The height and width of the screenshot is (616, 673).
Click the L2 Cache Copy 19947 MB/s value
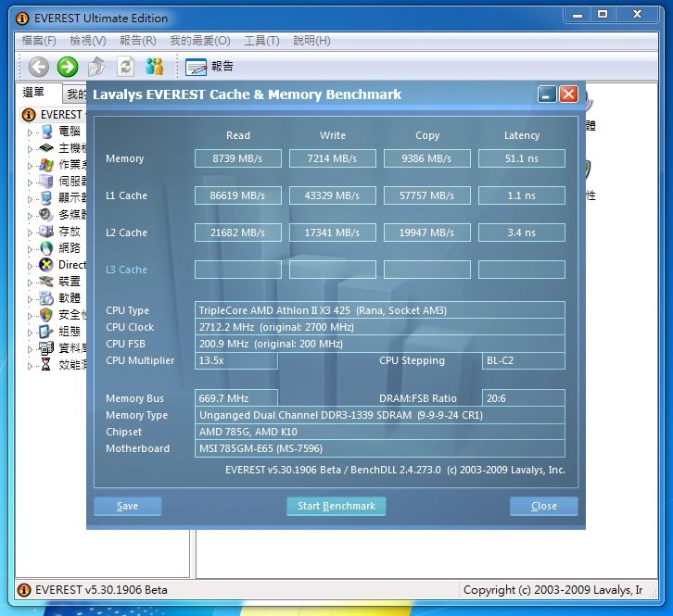coord(427,233)
